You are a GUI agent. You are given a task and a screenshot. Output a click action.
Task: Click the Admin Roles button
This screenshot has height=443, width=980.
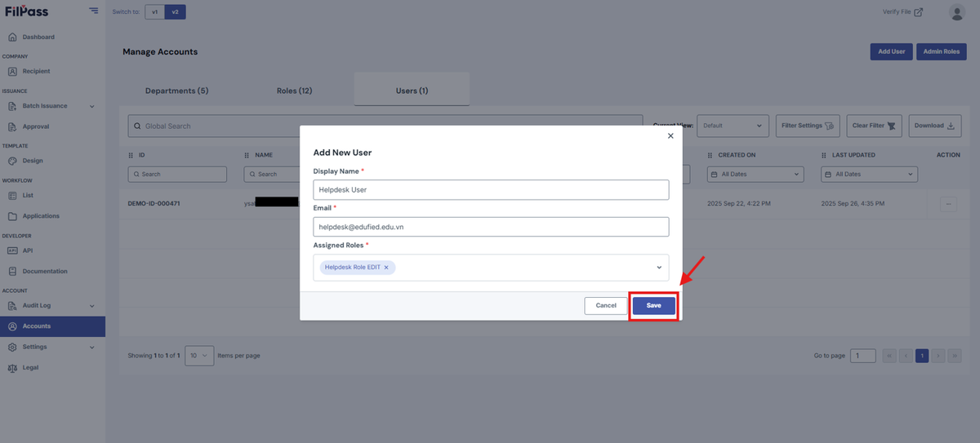(x=941, y=51)
